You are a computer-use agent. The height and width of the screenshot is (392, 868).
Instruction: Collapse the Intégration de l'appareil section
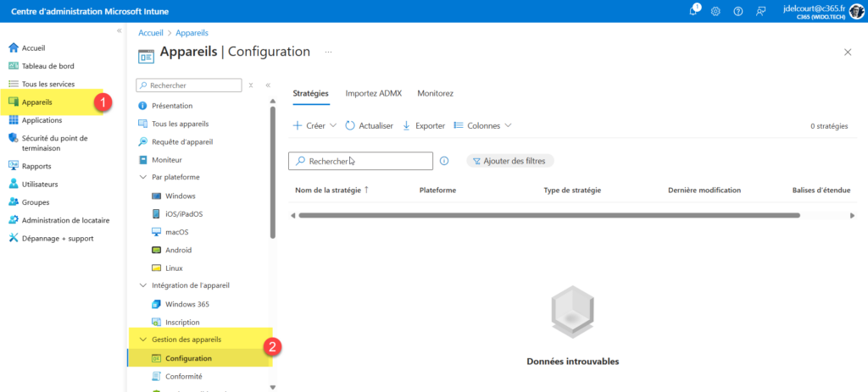(142, 286)
